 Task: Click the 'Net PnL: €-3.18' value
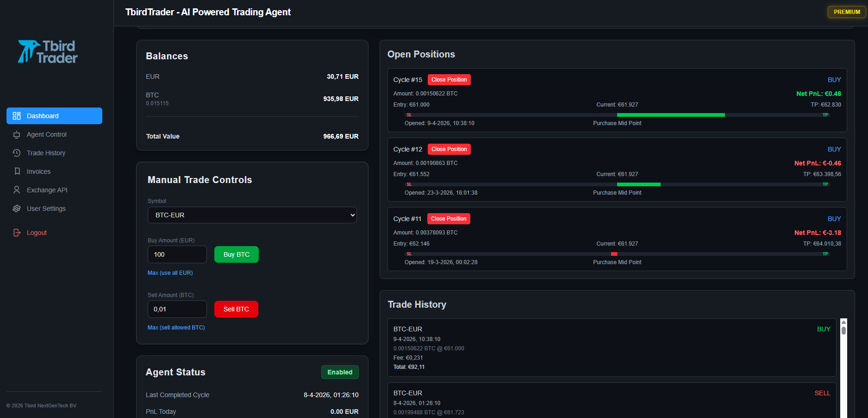818,233
